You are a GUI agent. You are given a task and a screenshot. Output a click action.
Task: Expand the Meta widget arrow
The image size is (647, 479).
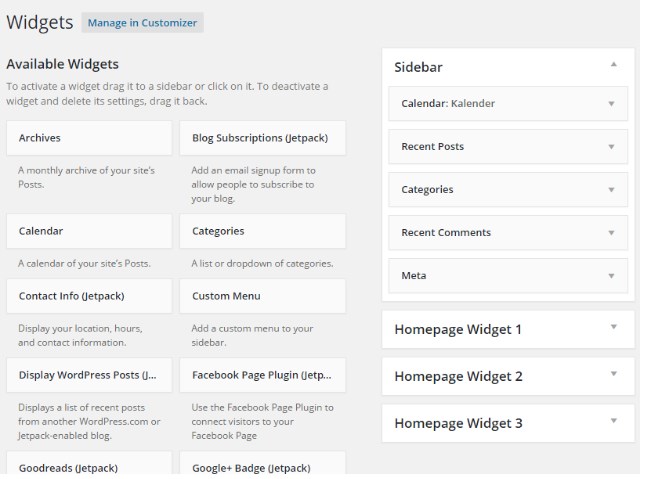[x=611, y=275]
